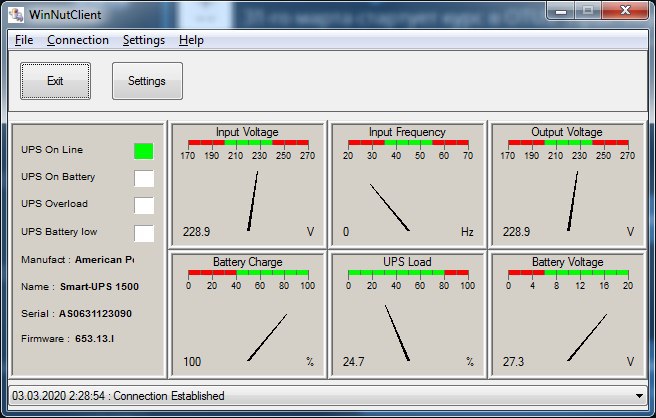Click the Battery Charge color scale bar
The image size is (656, 418).
pyautogui.click(x=249, y=273)
